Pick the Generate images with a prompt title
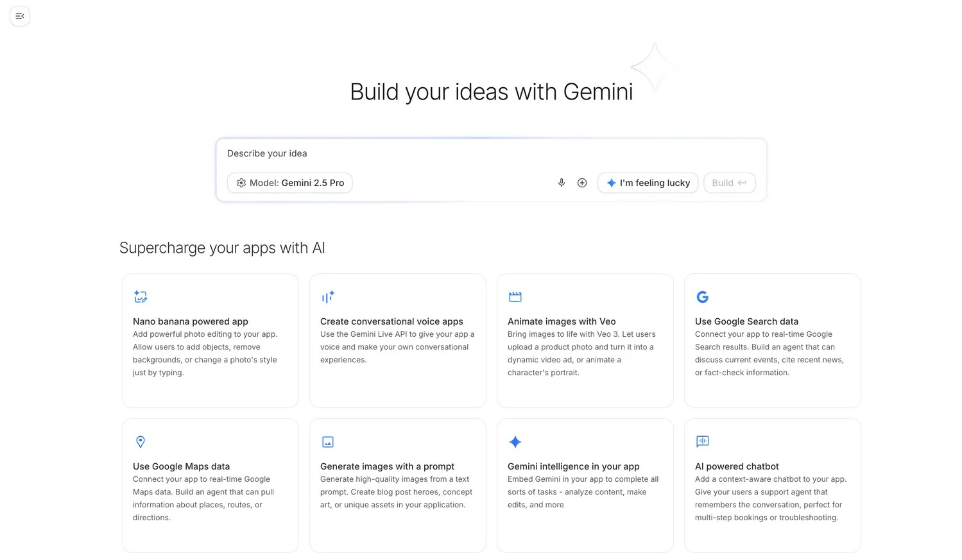The height and width of the screenshot is (560, 962). tap(387, 466)
